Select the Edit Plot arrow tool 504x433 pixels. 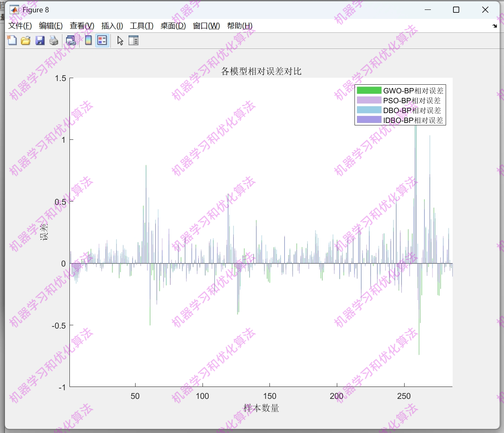[x=120, y=40]
